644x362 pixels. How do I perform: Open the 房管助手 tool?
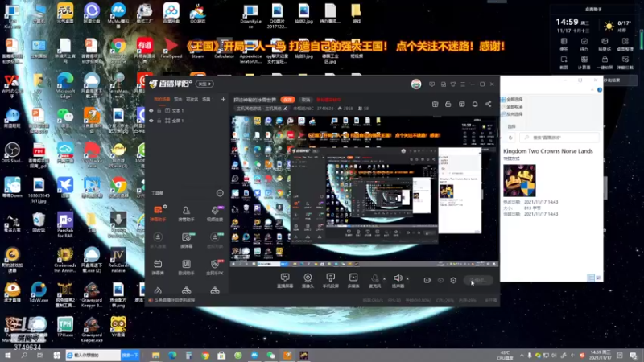coord(186,213)
